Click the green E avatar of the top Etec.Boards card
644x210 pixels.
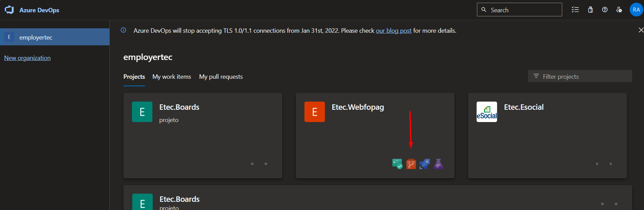pyautogui.click(x=142, y=112)
